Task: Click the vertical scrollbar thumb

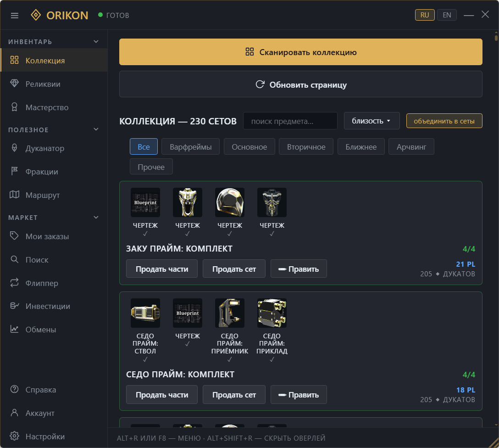Action: click(x=496, y=38)
